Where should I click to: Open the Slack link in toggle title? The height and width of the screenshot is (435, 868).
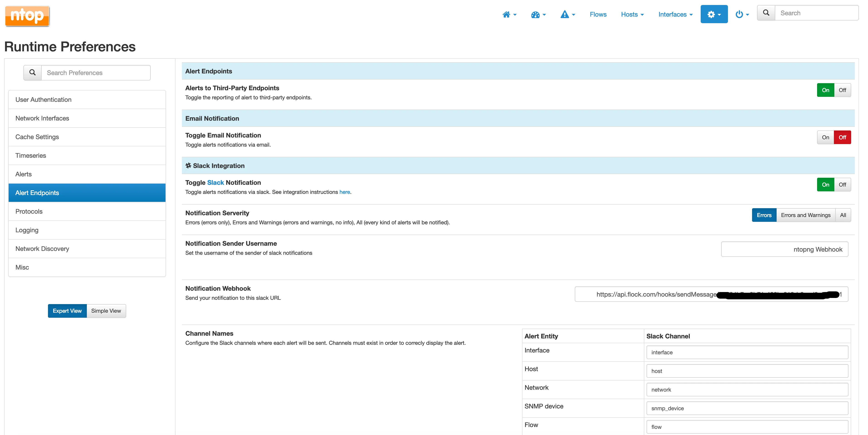tap(215, 182)
